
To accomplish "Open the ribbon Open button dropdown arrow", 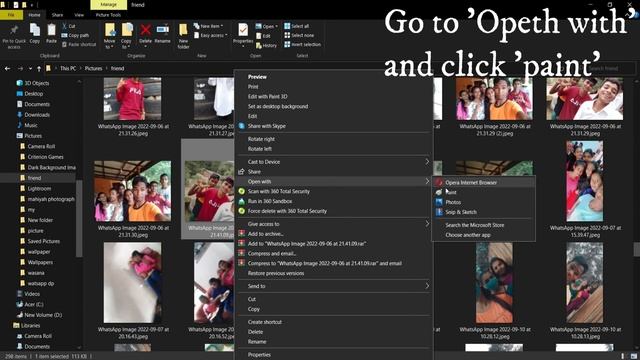I will [x=276, y=26].
